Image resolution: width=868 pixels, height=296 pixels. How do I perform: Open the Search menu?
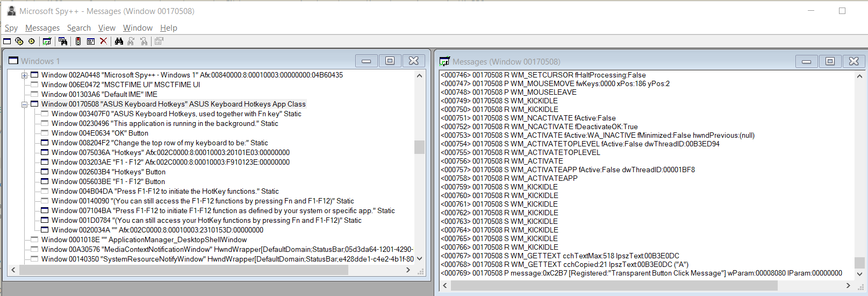(x=78, y=28)
